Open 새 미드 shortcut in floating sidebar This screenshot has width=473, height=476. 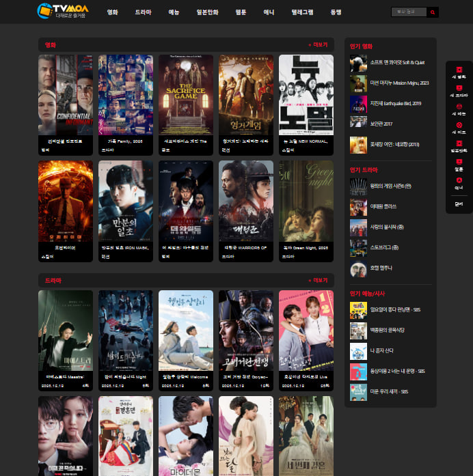click(459, 128)
